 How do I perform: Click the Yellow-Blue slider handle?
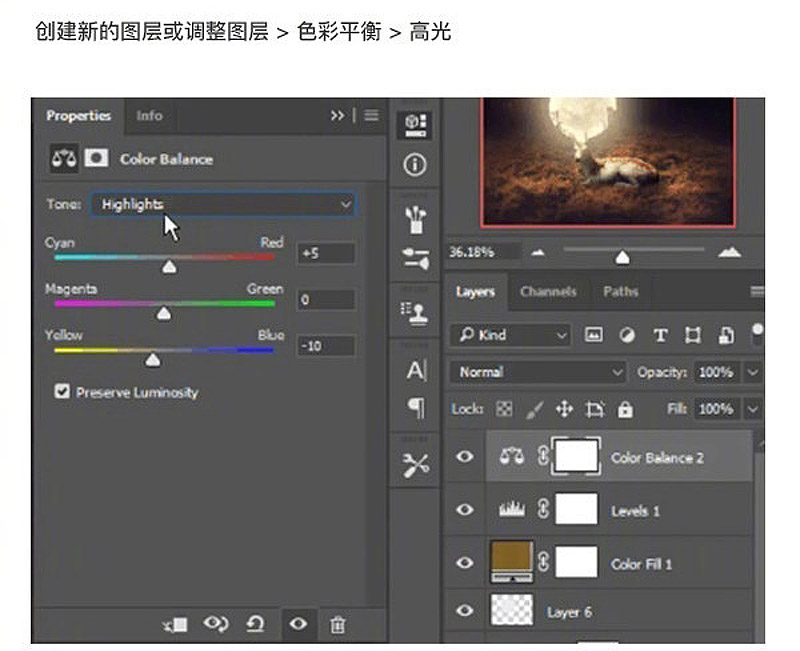pos(153,360)
